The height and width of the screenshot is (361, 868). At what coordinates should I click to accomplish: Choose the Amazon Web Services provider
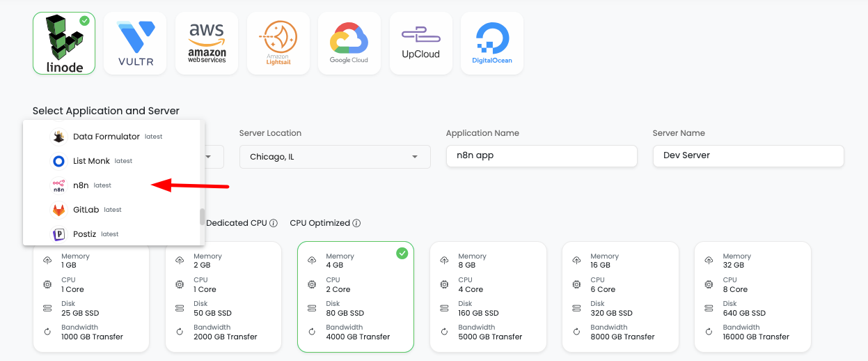pyautogui.click(x=207, y=43)
